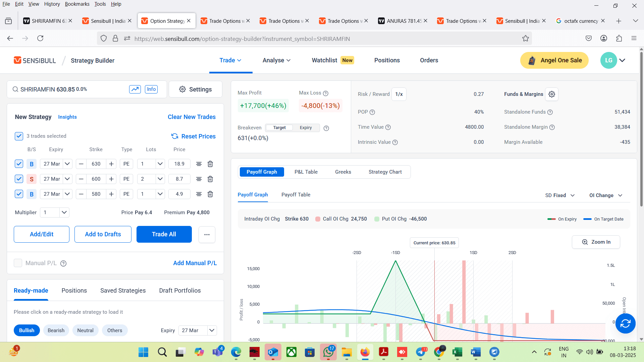The width and height of the screenshot is (644, 362).
Task: Open Excel from the taskbar
Action: point(458,352)
